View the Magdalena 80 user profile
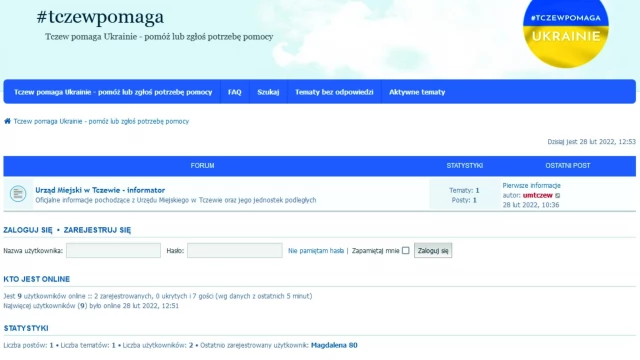640x360 pixels. [334, 345]
